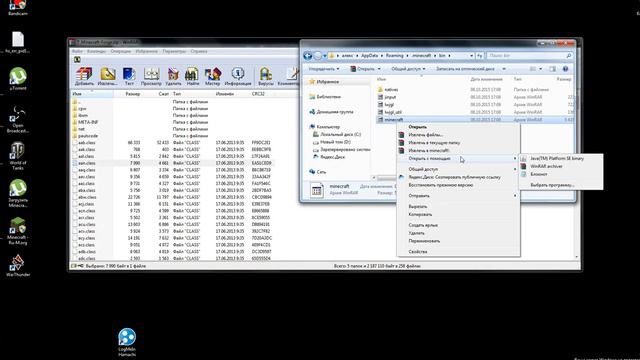Click magnifier icon in Explorer search box
This screenshot has width=640, height=360.
coord(569,55)
